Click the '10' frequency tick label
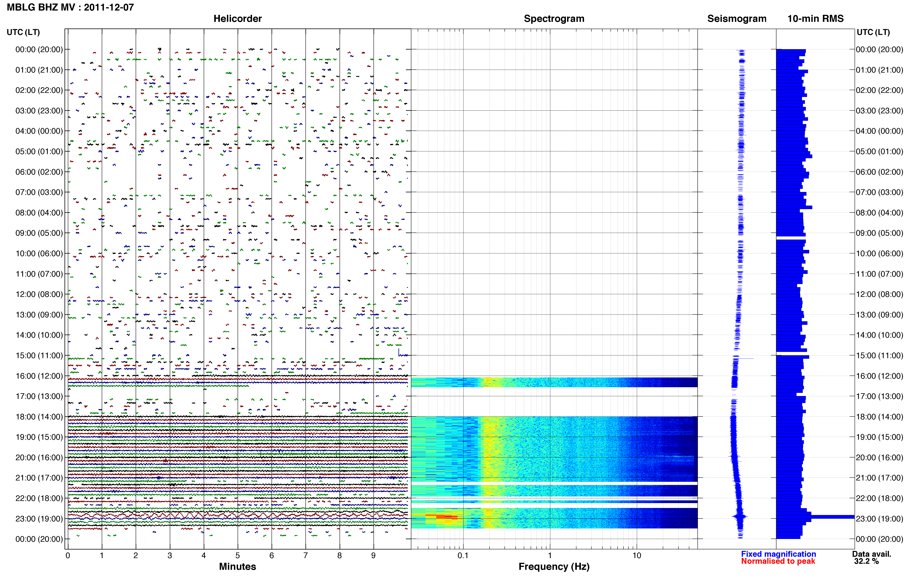Viewport: 924px width, 578px height. [636, 555]
